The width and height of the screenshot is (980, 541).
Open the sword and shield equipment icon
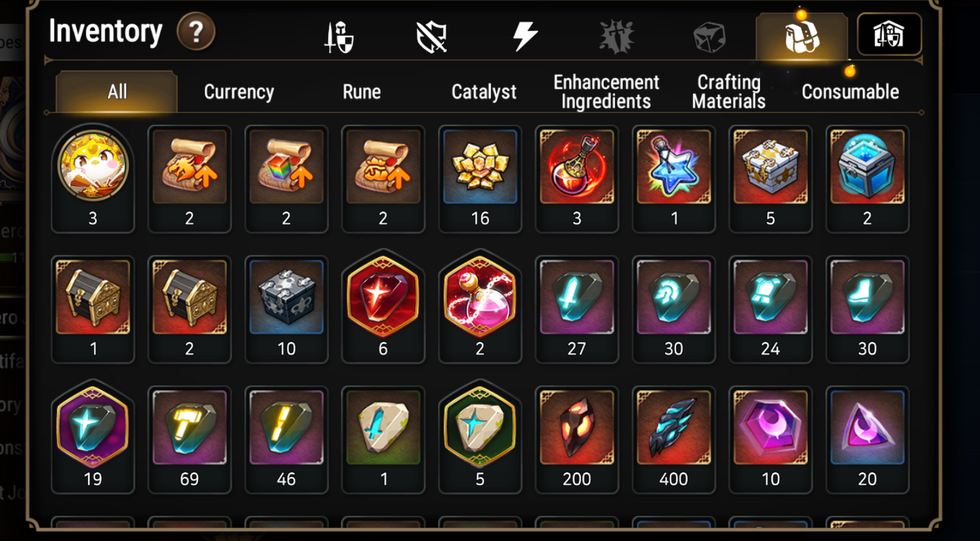coord(338,37)
